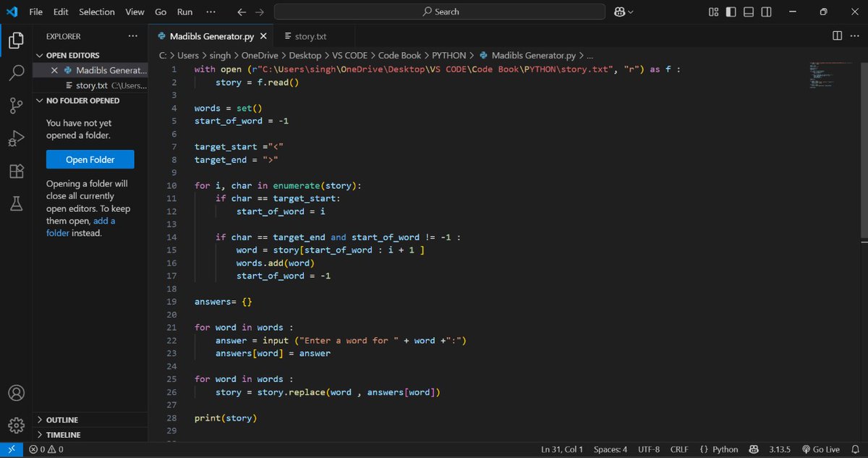Open the Edit menu
The image size is (868, 458).
pyautogui.click(x=61, y=12)
